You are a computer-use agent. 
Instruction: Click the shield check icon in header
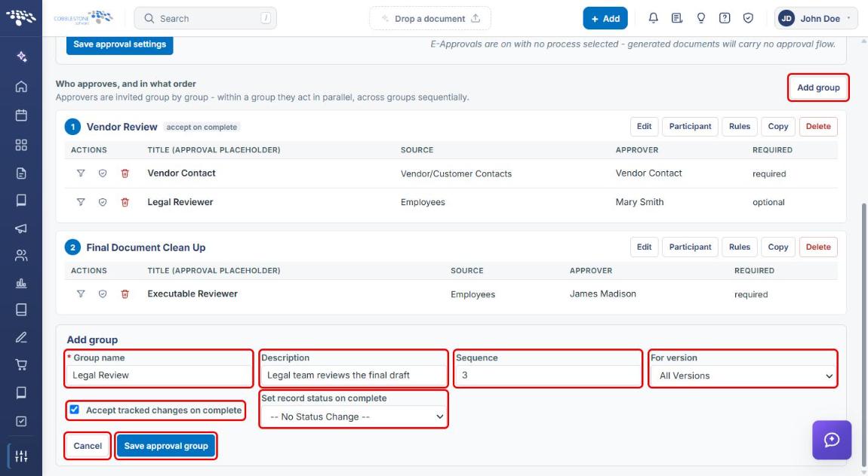click(x=748, y=18)
